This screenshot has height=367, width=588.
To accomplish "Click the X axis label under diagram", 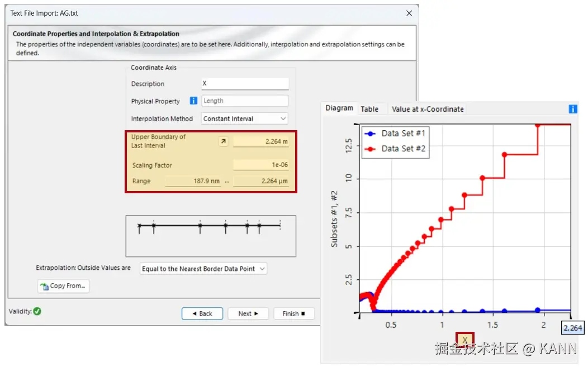I will [x=465, y=340].
